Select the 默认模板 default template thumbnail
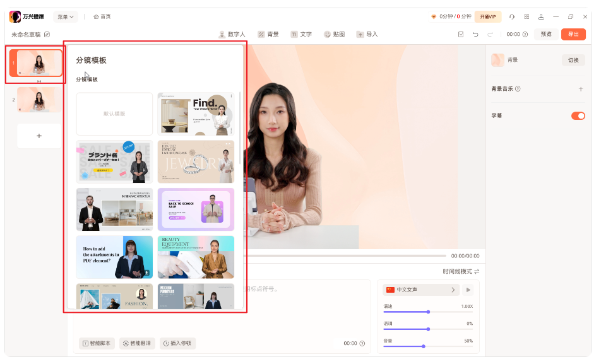 pos(114,112)
